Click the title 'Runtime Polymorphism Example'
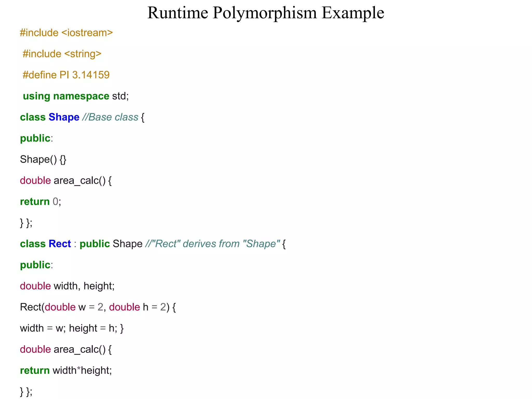 pos(266,12)
